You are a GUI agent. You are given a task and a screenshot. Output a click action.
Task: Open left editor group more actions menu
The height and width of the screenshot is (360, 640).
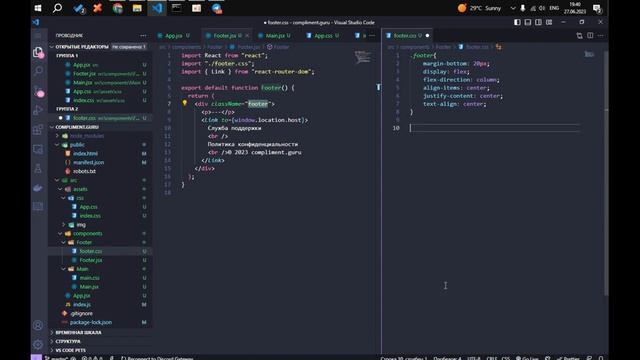coord(372,36)
